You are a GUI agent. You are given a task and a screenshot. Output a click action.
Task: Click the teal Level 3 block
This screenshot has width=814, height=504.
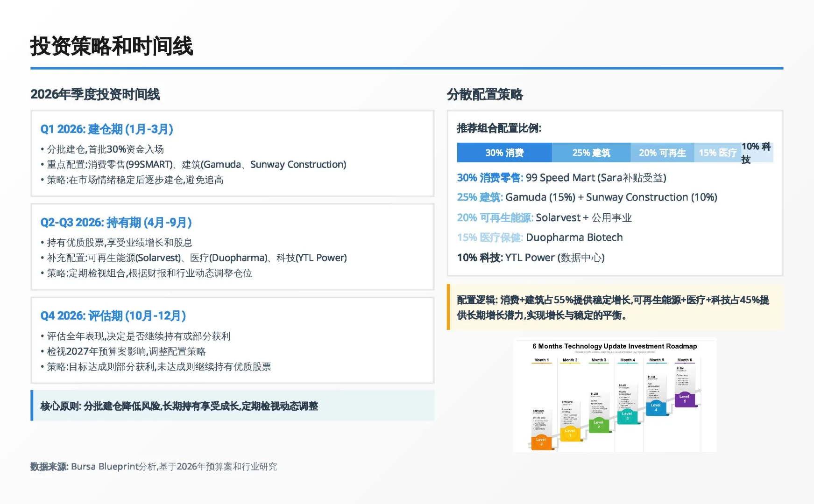(627, 416)
